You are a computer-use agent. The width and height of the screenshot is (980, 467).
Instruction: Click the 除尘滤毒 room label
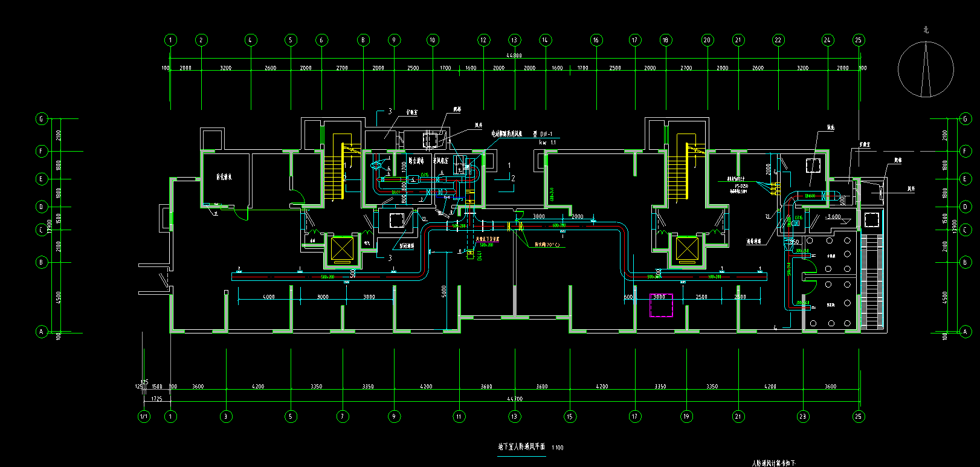point(416,161)
